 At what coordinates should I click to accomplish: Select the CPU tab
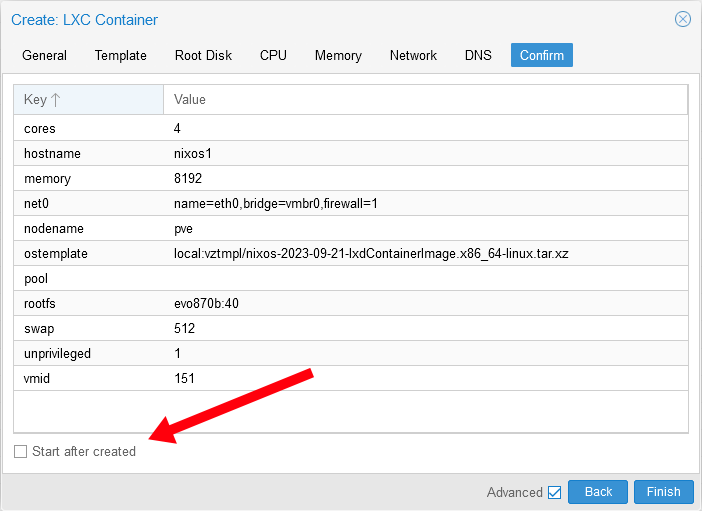pyautogui.click(x=273, y=55)
